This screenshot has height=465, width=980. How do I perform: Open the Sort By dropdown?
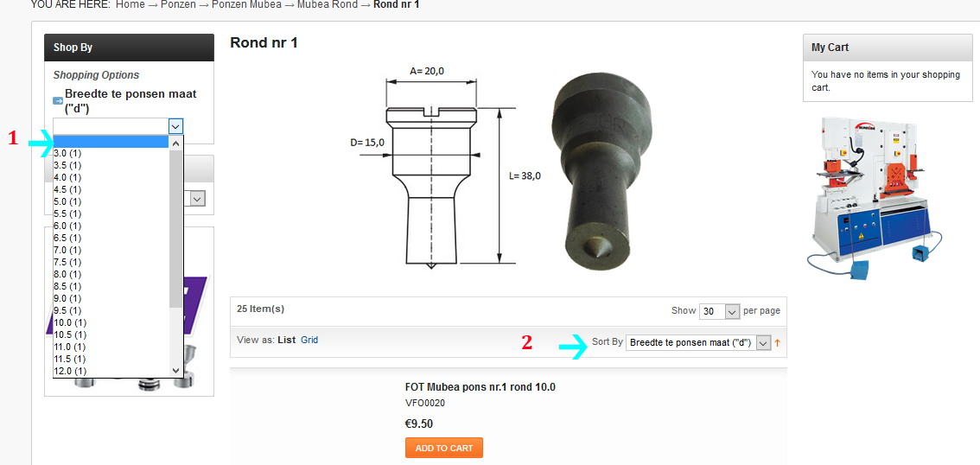pos(698,342)
